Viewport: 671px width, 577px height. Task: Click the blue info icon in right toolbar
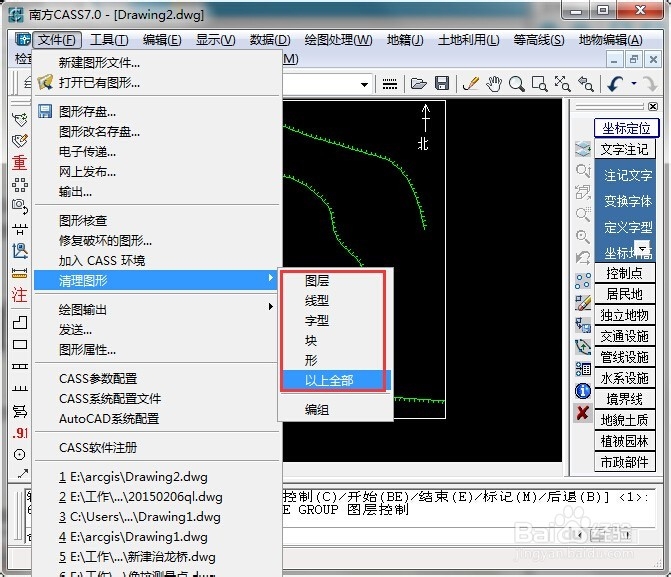pos(583,391)
